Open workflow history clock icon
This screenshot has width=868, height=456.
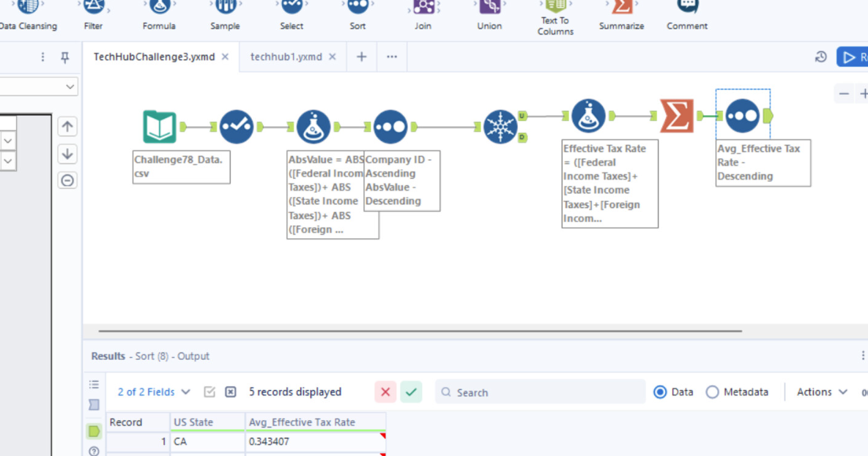click(820, 57)
